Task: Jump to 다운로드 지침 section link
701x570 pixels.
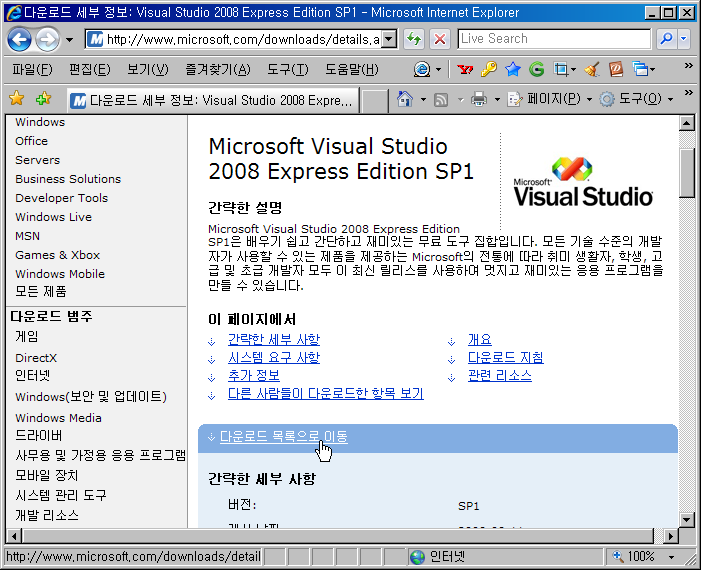Action: tap(506, 358)
